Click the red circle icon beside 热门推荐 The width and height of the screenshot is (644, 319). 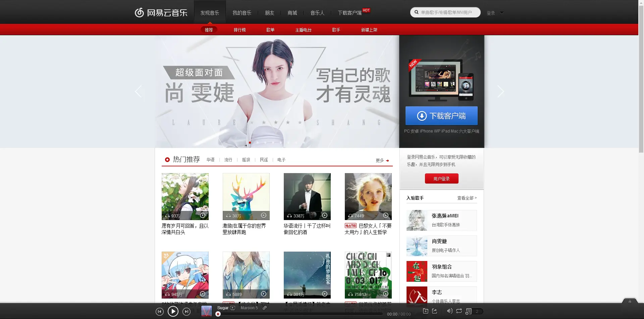(x=167, y=160)
